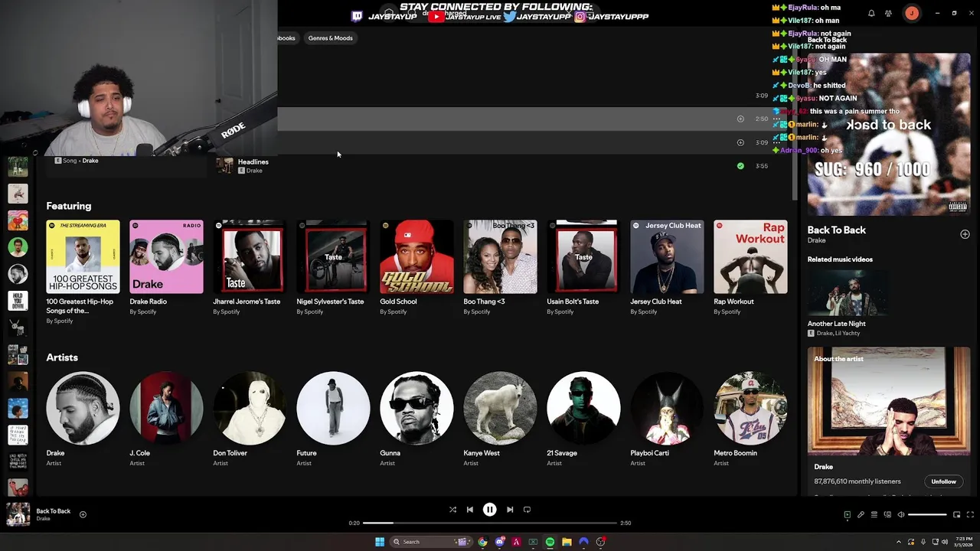Click the Back To Back album art in player bar
Screen dimensions: 980x551
point(18,514)
